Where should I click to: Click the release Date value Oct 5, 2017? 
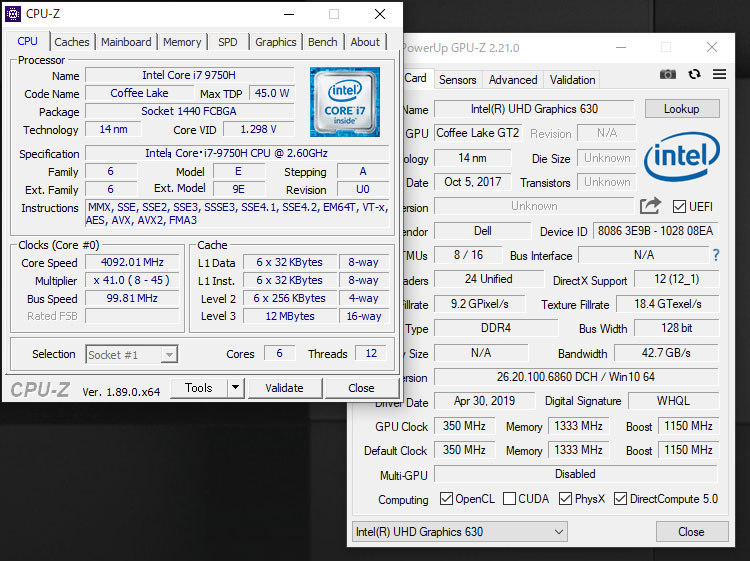[x=473, y=182]
